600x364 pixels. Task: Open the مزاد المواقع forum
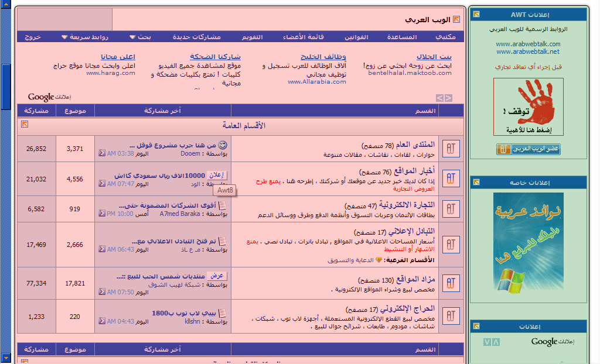coord(415,280)
